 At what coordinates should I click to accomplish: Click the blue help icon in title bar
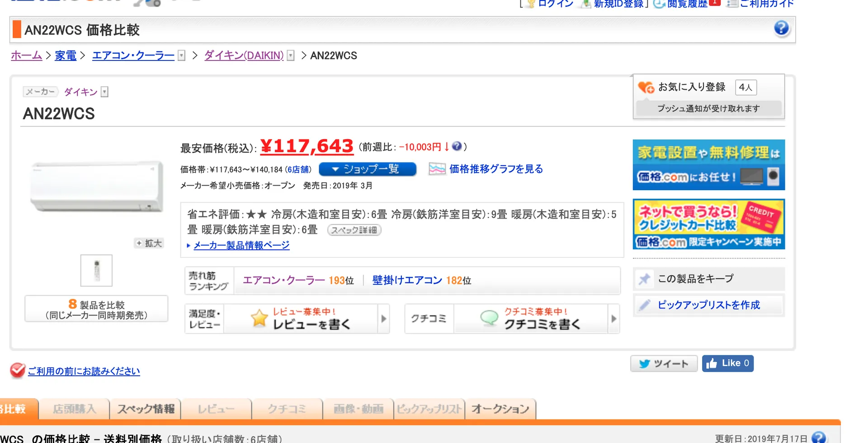pyautogui.click(x=781, y=28)
